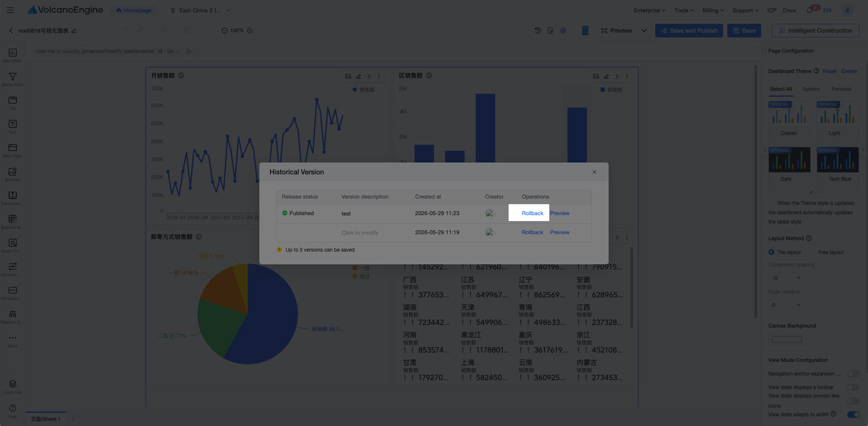Open the Layer List panel
Image resolution: width=868 pixels, height=426 pixels.
coord(12,387)
